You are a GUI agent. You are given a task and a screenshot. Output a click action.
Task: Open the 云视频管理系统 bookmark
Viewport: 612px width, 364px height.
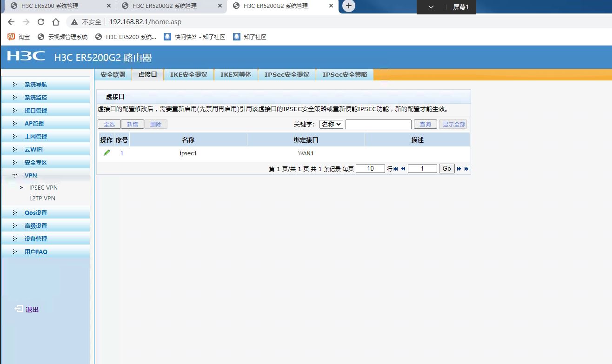click(x=62, y=37)
